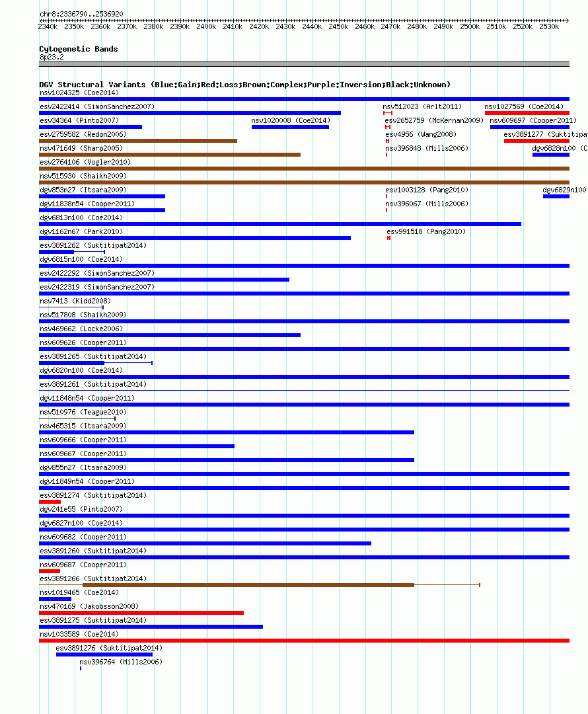Click the esv3891274 (Suktitipat2014) label

tap(93, 495)
